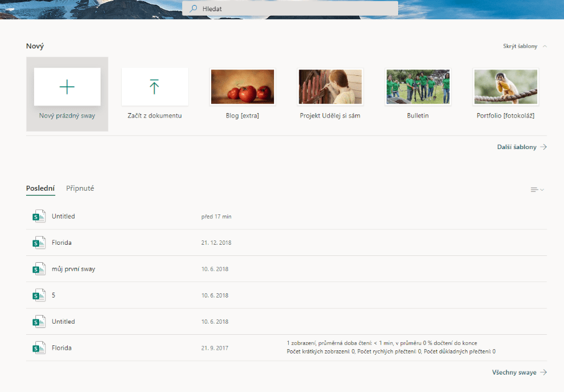This screenshot has height=392, width=564.
Task: Choose the Blog [extra] template thumbnail
Action: (242, 87)
